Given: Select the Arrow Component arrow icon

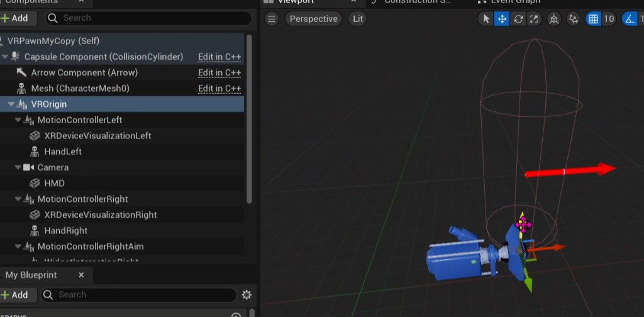Looking at the screenshot, I should click(21, 73).
